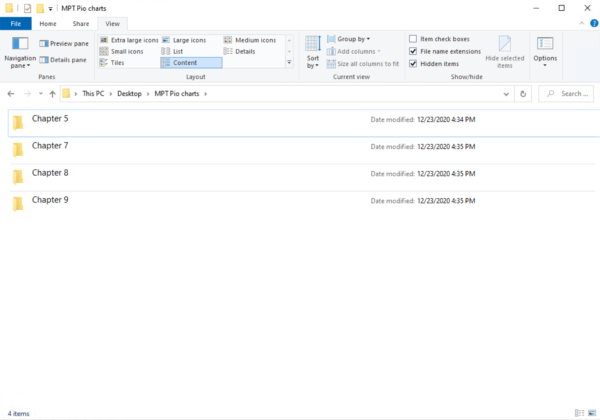Image resolution: width=600 pixels, height=420 pixels.
Task: Go up one folder level
Action: [52, 94]
